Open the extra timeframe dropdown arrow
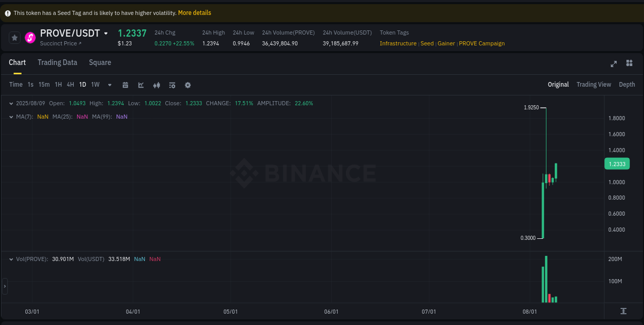 [109, 85]
